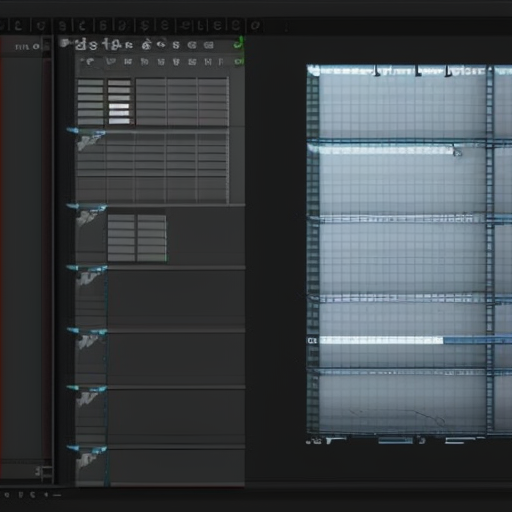512x512 pixels.
Task: Select the second black marker on the grid ruler
Action: coord(417,71)
